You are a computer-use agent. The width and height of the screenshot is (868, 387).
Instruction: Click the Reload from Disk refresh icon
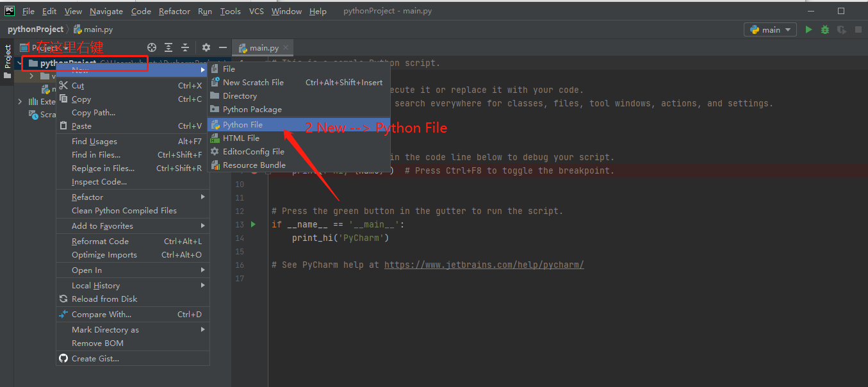(63, 299)
